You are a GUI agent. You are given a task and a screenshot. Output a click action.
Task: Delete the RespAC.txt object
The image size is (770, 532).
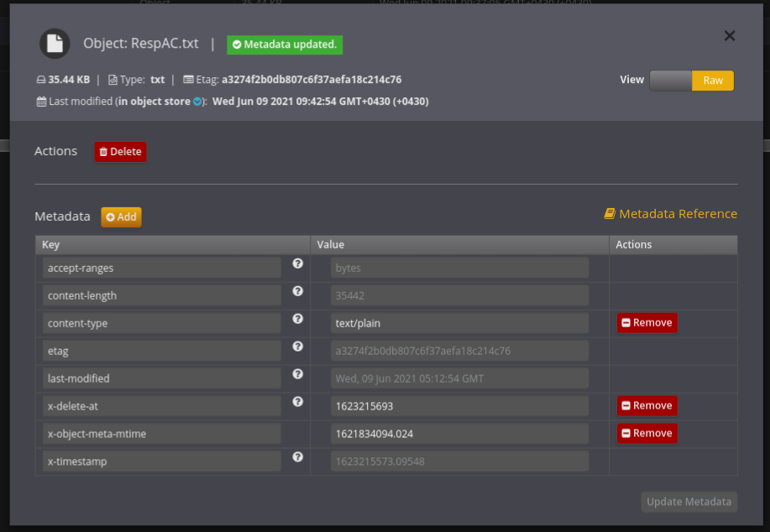[x=120, y=152]
